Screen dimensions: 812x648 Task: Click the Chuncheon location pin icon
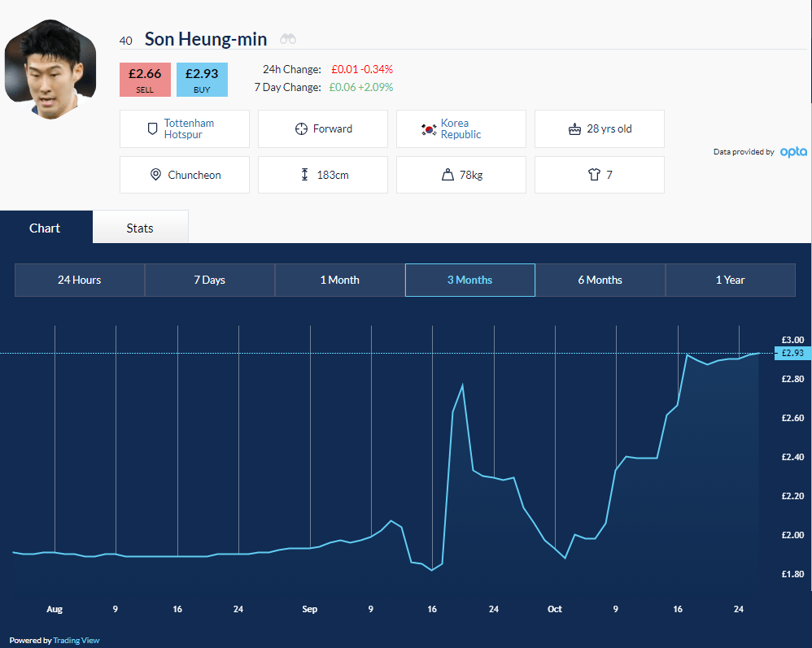(155, 175)
